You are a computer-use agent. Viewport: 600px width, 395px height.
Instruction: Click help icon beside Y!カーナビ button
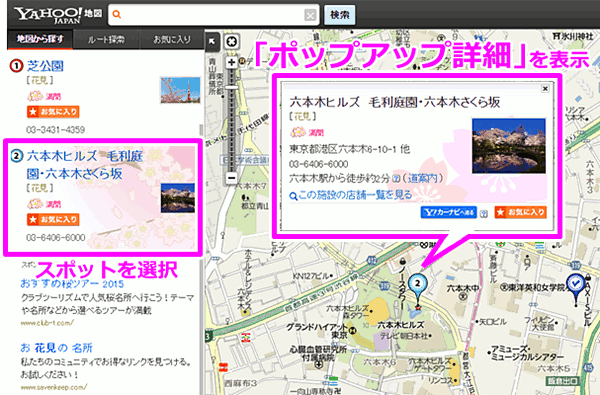(484, 214)
